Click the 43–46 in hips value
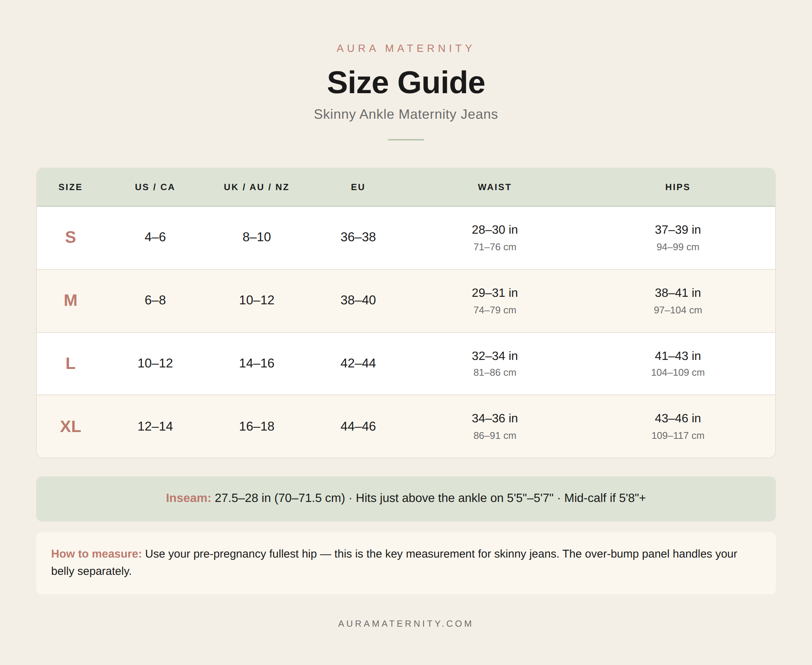This screenshot has width=812, height=665. point(677,418)
